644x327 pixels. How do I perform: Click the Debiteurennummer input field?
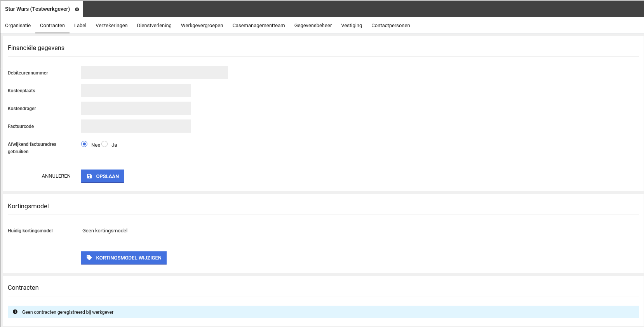click(154, 73)
